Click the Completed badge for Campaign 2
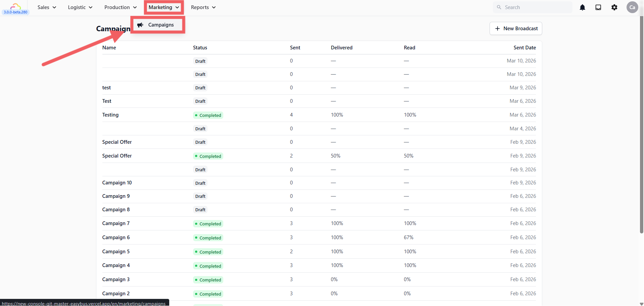 tap(208, 294)
